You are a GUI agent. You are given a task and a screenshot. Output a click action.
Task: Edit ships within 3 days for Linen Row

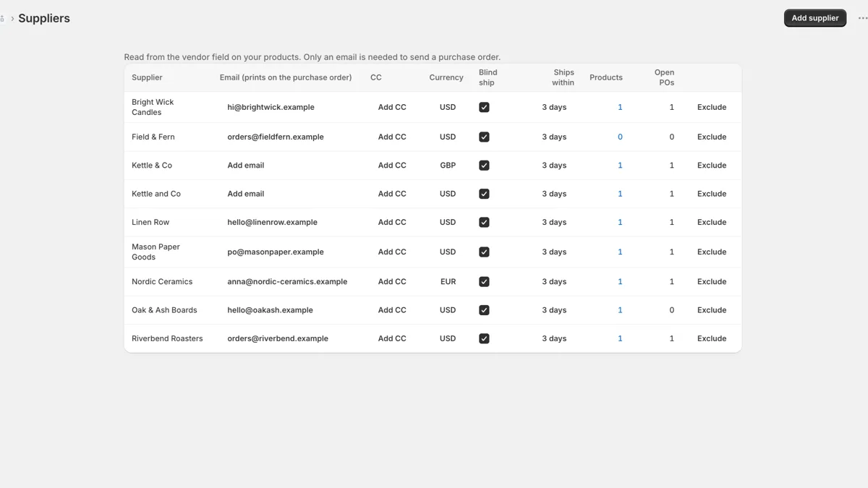pos(554,223)
